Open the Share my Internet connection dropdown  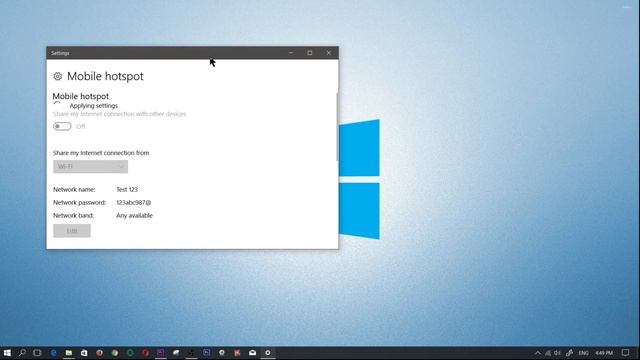(90, 166)
